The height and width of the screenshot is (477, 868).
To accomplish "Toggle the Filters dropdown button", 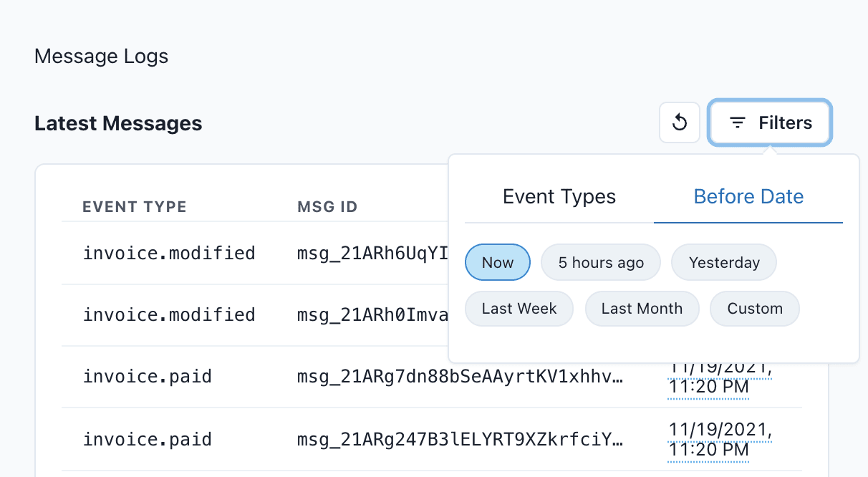I will click(x=770, y=123).
